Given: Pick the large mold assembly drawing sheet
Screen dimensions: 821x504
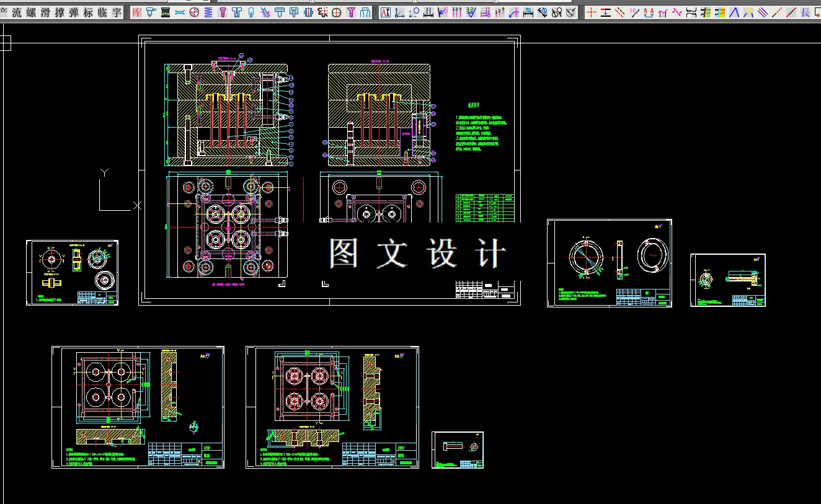Looking at the screenshot, I should [329, 170].
